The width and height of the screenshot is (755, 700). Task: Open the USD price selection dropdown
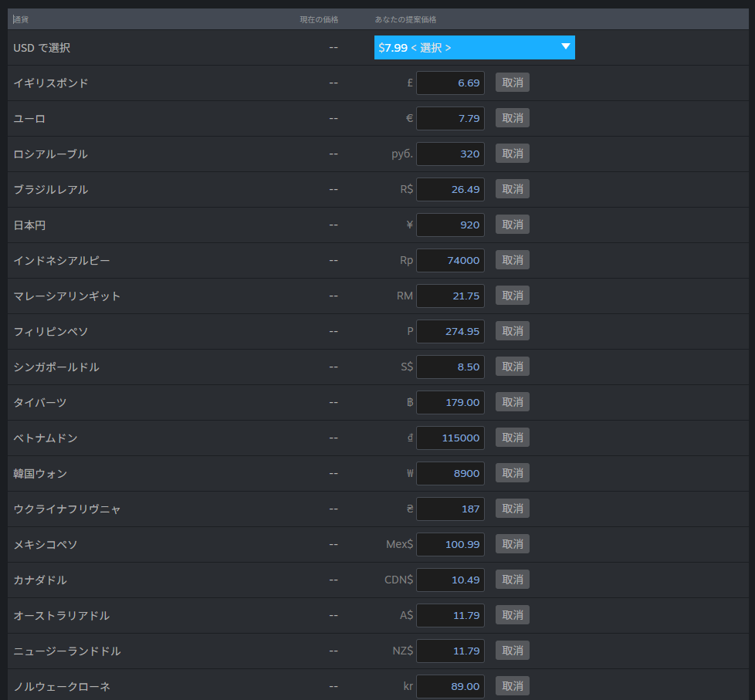(x=474, y=48)
